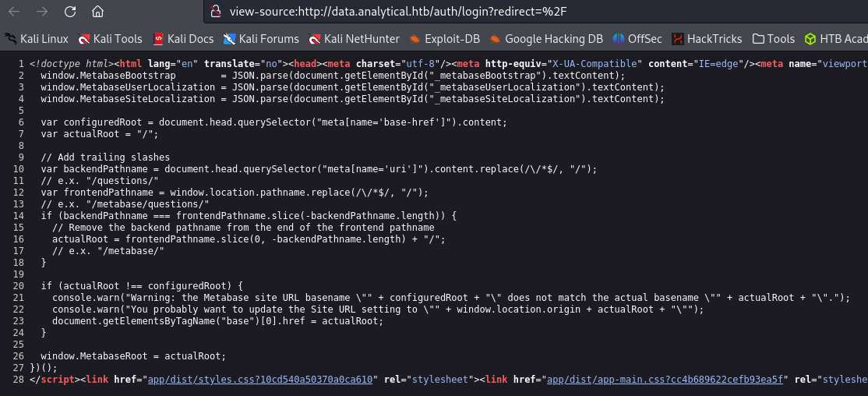Open the Kali Forums bookmark

pos(261,39)
